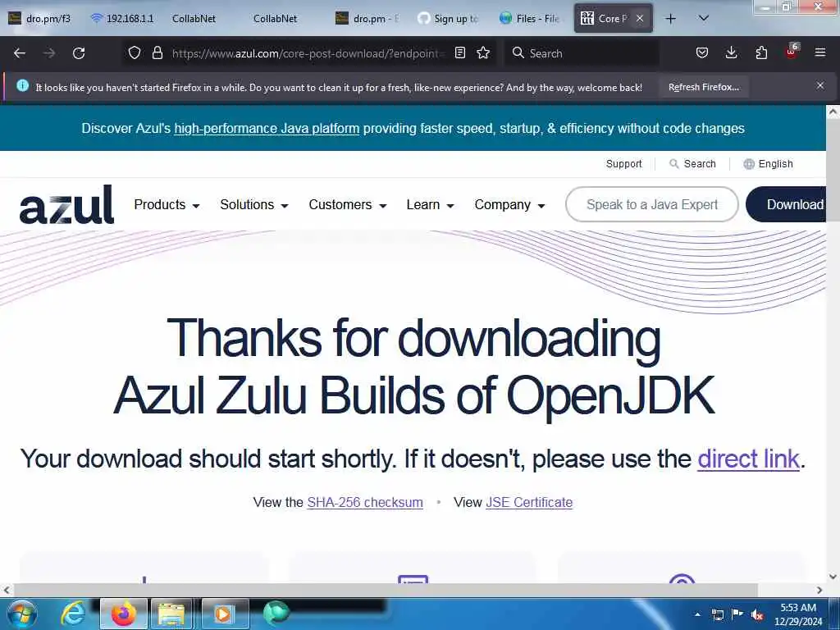
Task: Expand the Products menu
Action: coord(167,204)
